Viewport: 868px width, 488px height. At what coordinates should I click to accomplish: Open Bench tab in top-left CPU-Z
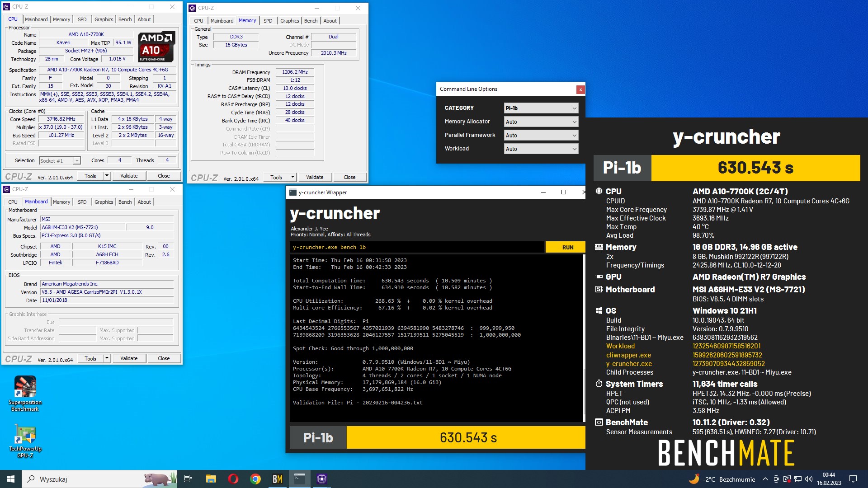(x=125, y=19)
